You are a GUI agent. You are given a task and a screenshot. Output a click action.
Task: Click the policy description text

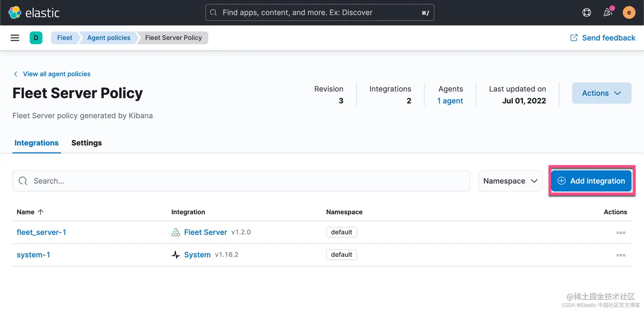pos(83,116)
